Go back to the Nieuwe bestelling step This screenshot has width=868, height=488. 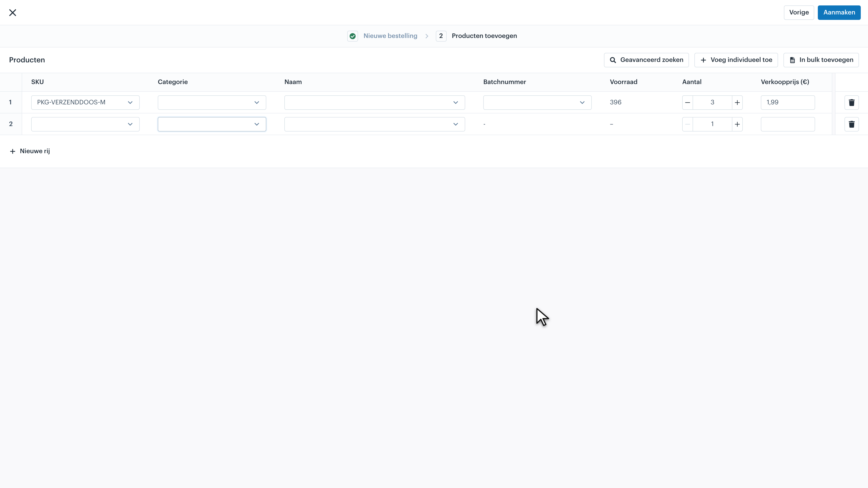[390, 36]
